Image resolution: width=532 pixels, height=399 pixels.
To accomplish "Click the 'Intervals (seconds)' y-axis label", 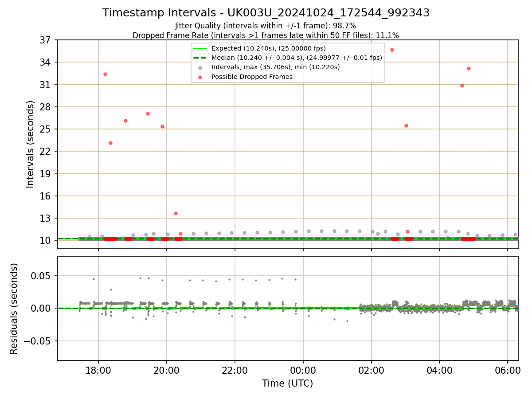I will (30, 144).
